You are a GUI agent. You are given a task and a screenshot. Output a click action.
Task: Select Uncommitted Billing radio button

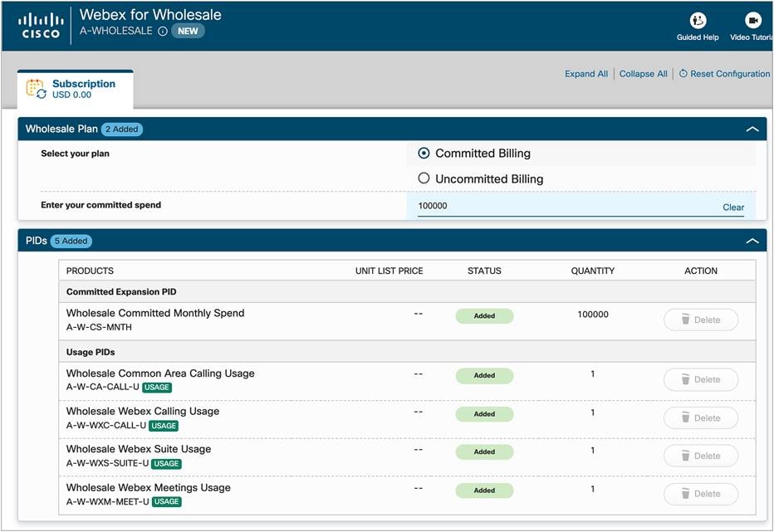(424, 178)
